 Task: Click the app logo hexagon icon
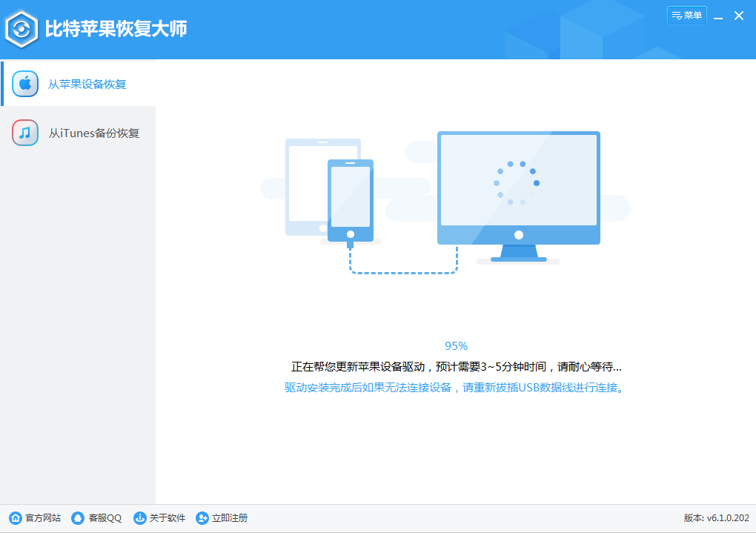click(x=22, y=29)
